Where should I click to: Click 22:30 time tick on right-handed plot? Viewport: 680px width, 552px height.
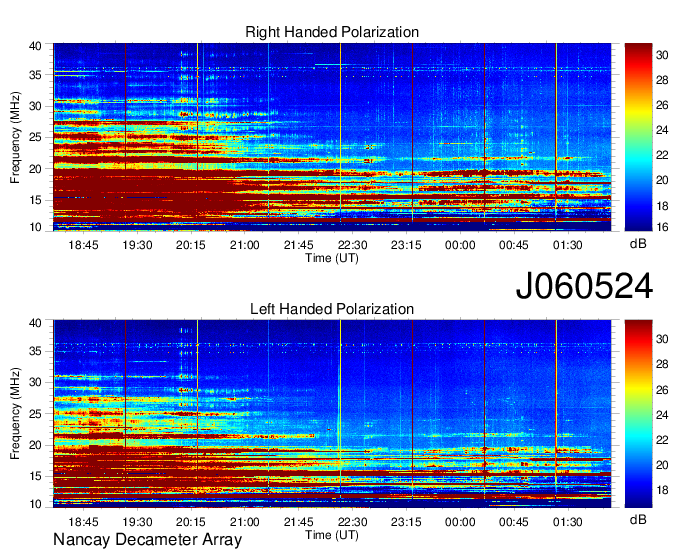tap(352, 245)
